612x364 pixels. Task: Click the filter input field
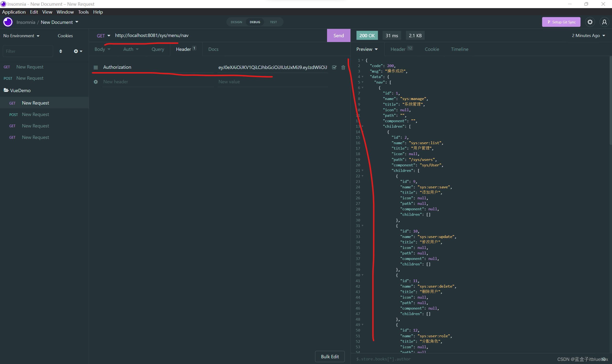pos(28,51)
